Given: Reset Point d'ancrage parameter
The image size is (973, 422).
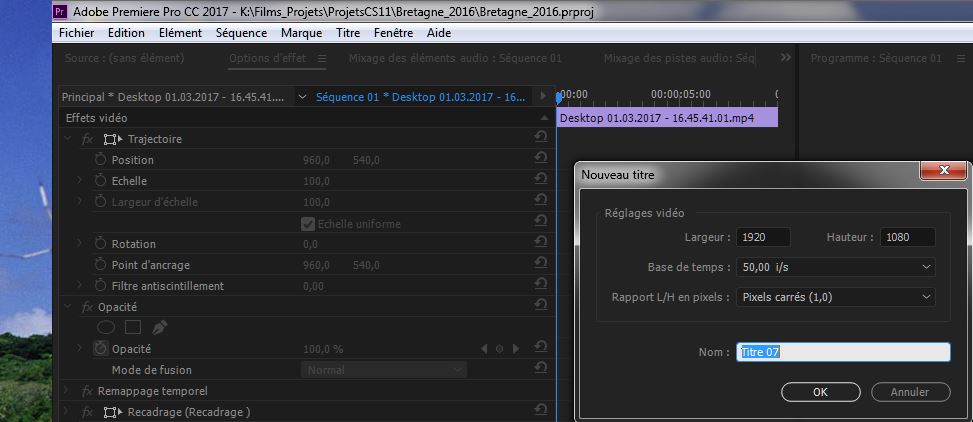Looking at the screenshot, I should pos(540,263).
